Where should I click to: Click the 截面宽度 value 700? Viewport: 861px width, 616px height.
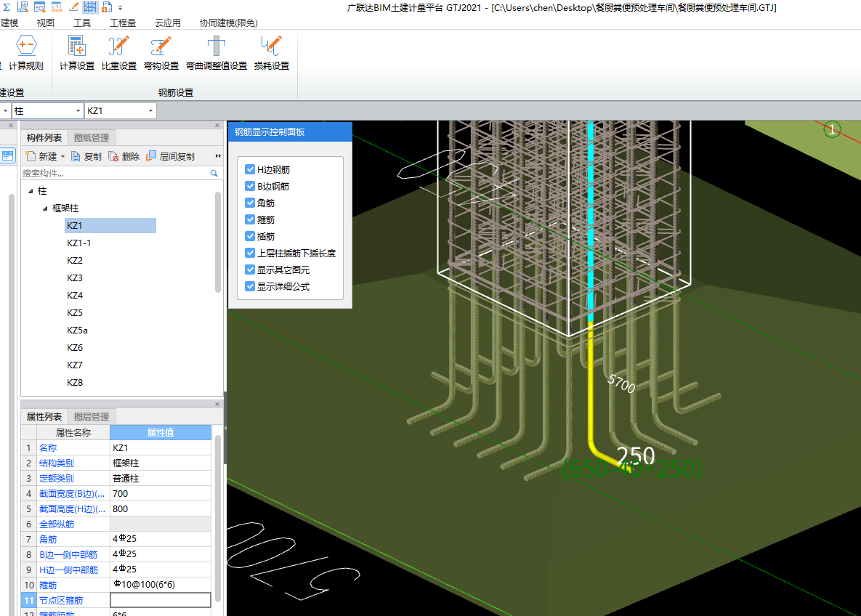pyautogui.click(x=161, y=493)
